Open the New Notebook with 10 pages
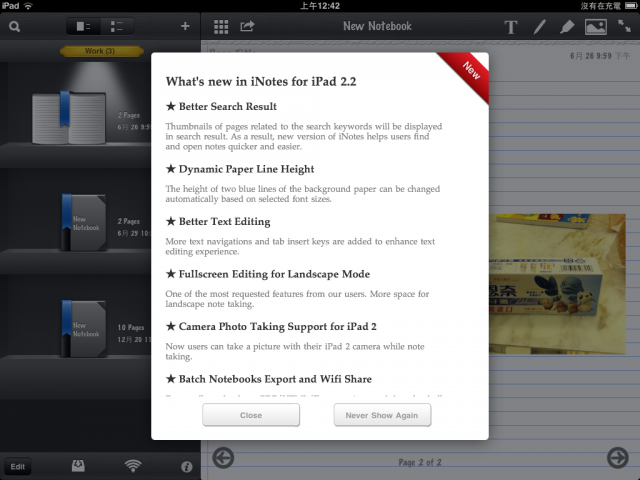 click(84, 329)
